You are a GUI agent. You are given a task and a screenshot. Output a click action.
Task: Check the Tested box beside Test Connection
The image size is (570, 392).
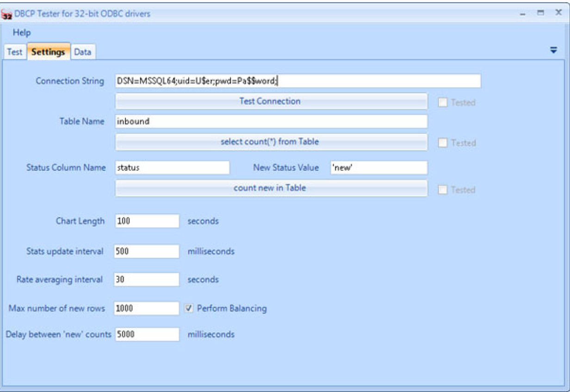click(x=443, y=103)
